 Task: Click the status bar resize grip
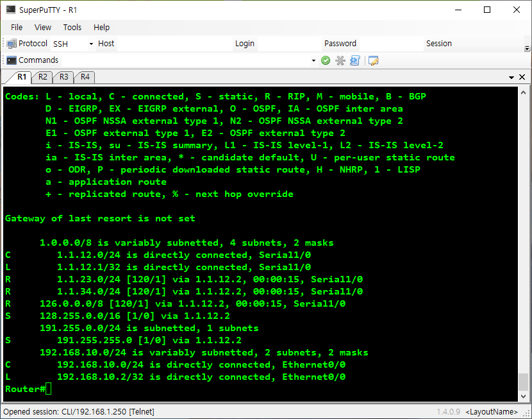click(x=527, y=413)
